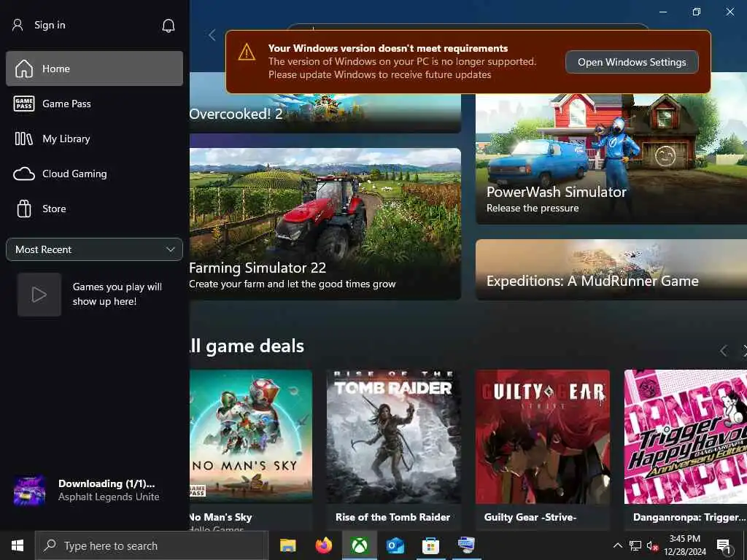Open PowerWash Simulator tile
The height and width of the screenshot is (560, 747).
611,159
